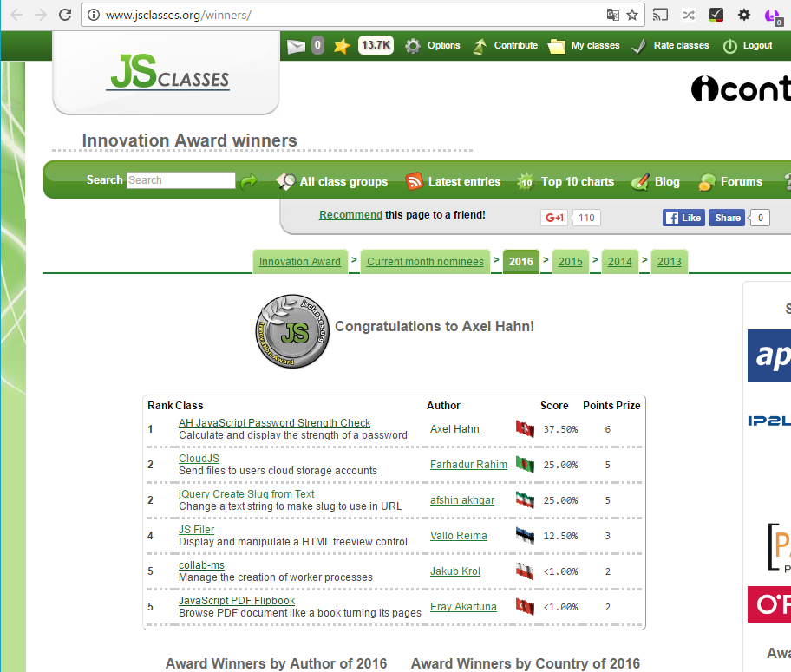
Task: Open the shuffle arrows extension icon
Action: (x=689, y=15)
